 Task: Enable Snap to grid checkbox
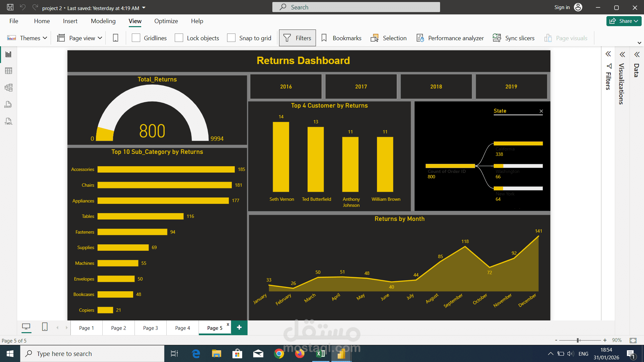coord(231,38)
